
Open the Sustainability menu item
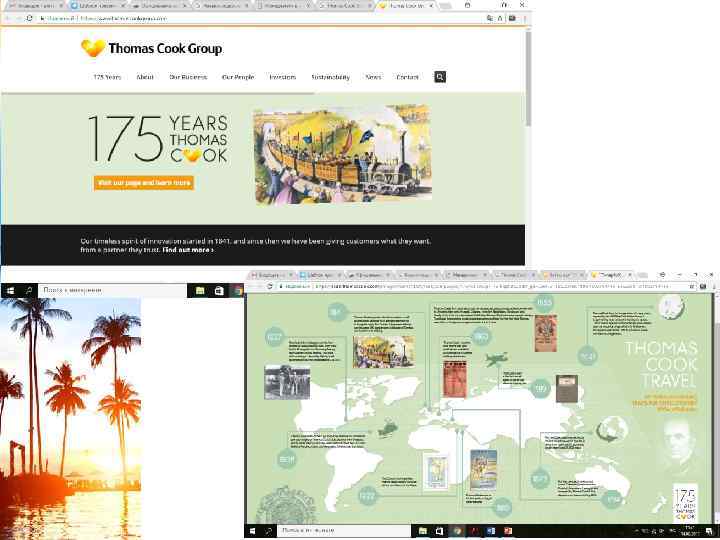coord(331,77)
